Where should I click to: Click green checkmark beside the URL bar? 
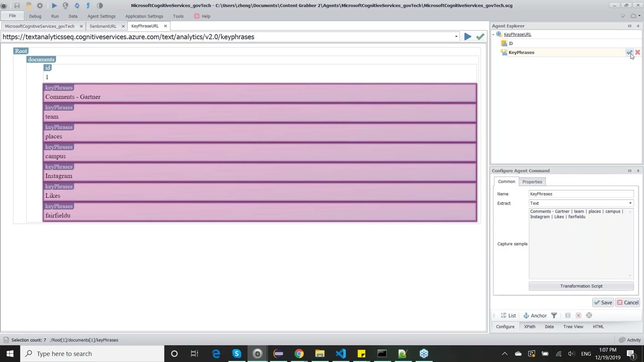click(x=480, y=37)
